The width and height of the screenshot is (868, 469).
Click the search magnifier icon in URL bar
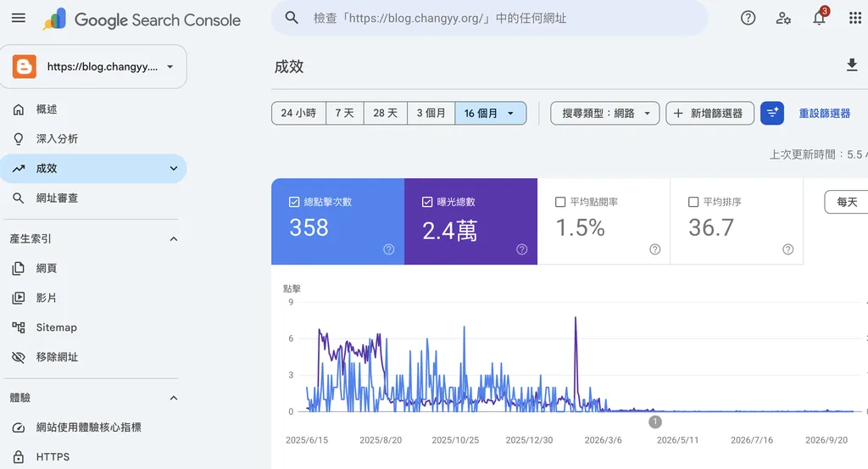click(292, 19)
